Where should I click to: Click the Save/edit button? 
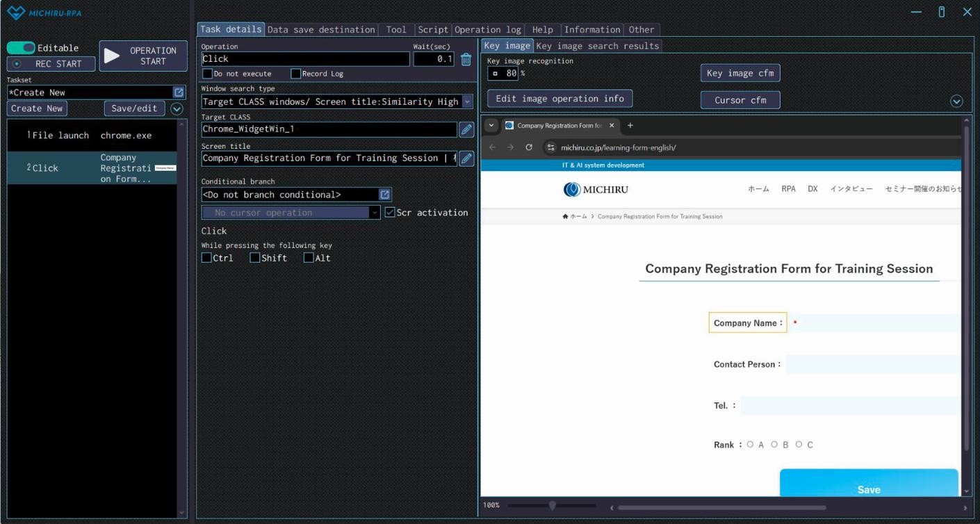[135, 108]
